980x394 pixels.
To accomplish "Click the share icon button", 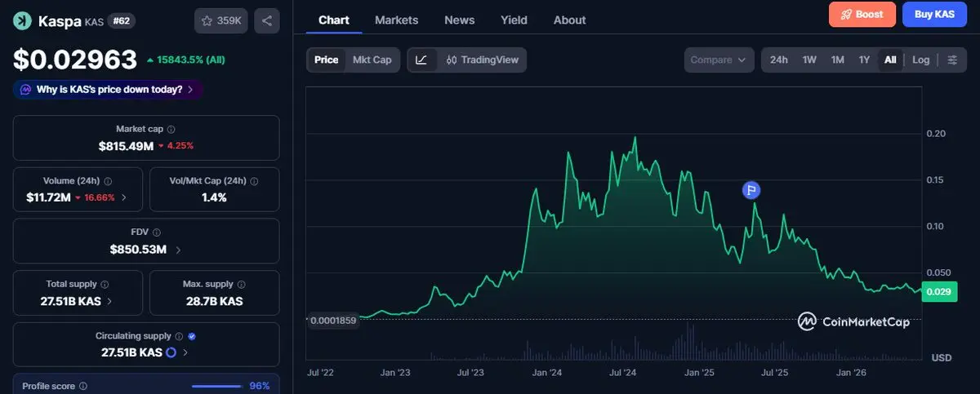I will (267, 21).
